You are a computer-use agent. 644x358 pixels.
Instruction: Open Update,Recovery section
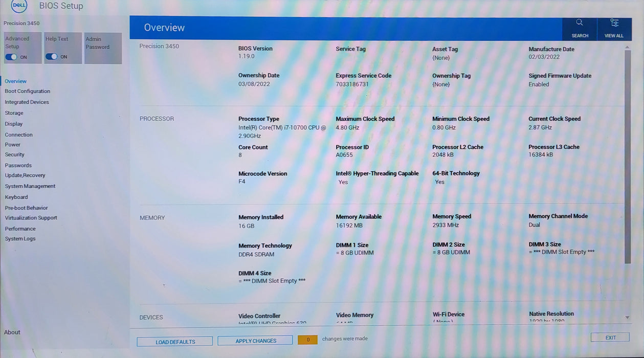tap(25, 175)
